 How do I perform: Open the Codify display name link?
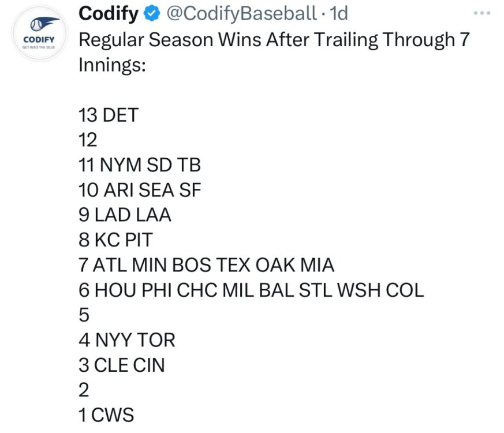point(109,13)
